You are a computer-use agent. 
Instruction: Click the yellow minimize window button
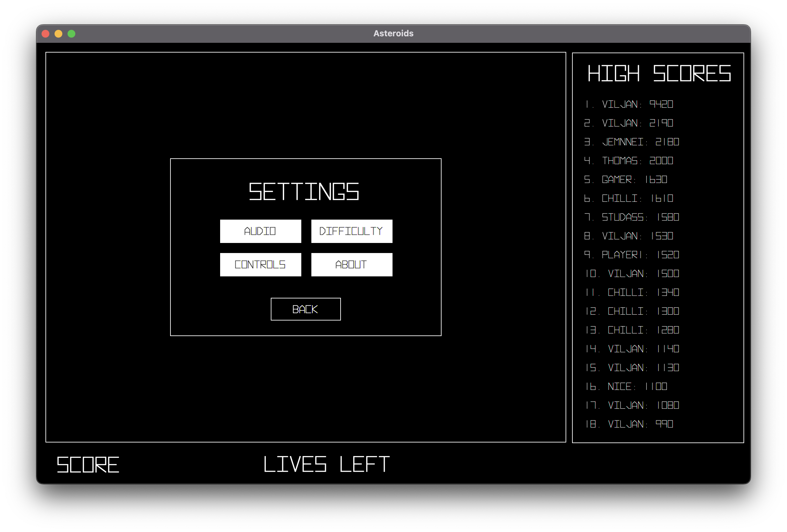[58, 33]
